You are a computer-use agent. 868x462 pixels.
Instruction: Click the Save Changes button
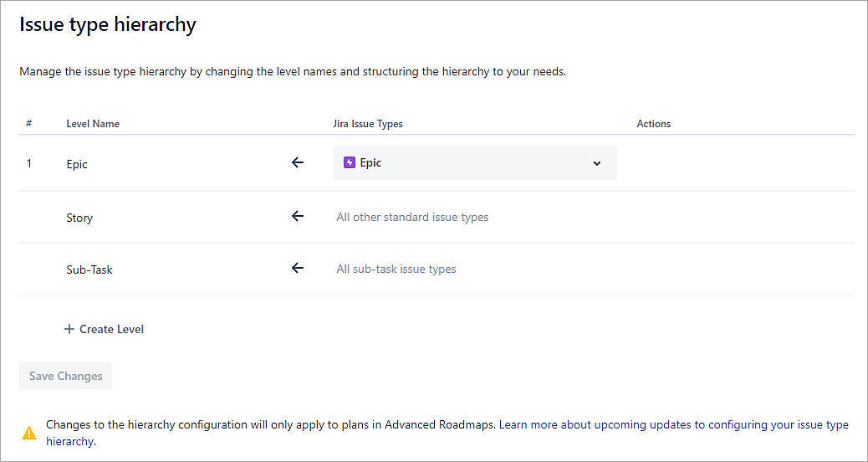coord(65,377)
